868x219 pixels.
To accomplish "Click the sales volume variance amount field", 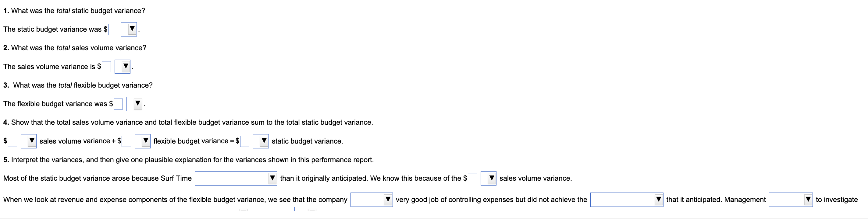I will click(x=106, y=67).
